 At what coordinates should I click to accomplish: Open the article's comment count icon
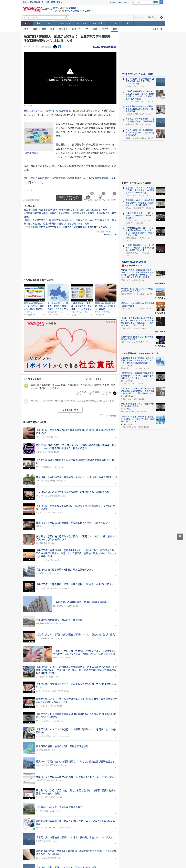tap(43, 47)
